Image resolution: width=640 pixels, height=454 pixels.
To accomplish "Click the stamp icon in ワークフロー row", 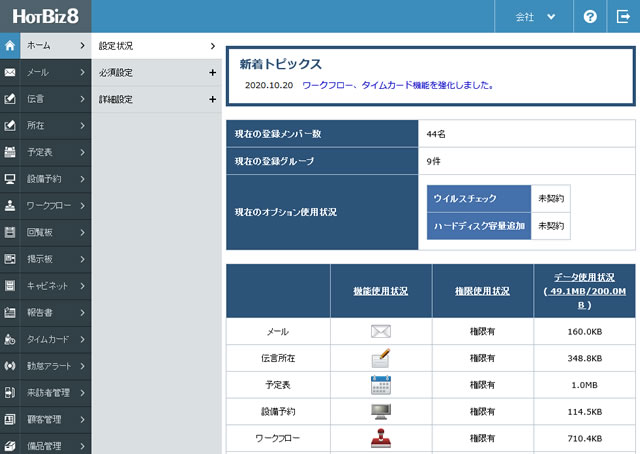I will [x=380, y=438].
